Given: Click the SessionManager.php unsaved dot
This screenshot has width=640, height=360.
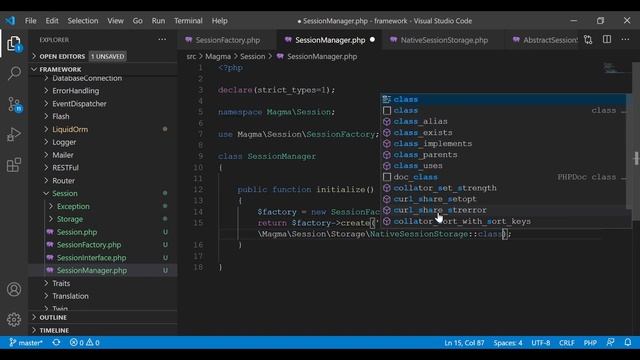Looking at the screenshot, I should click(372, 40).
